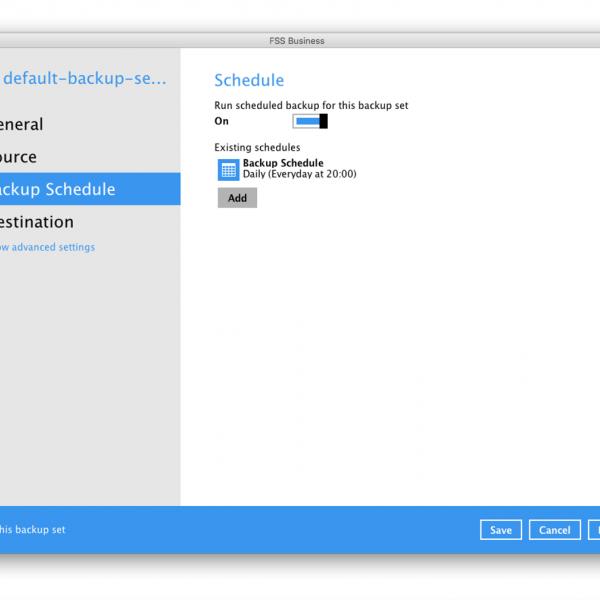Switch to the Source section
The width and height of the screenshot is (600, 600).
tap(19, 157)
